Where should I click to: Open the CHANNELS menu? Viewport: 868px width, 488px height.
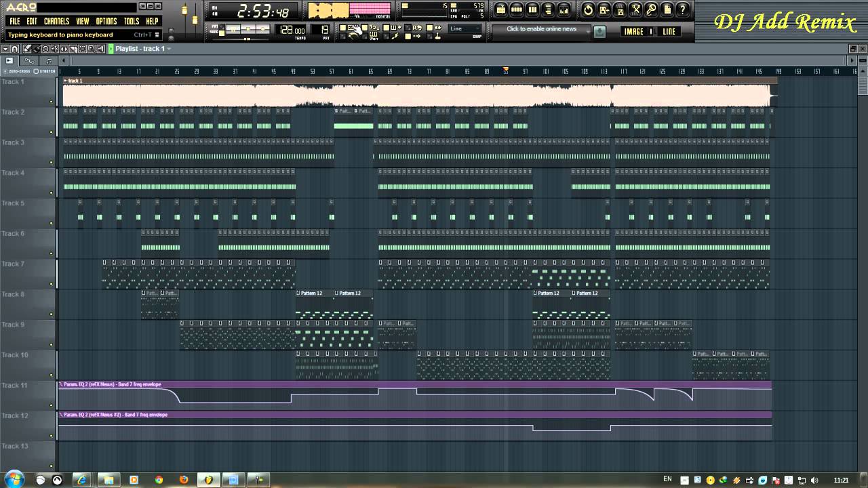pyautogui.click(x=56, y=21)
